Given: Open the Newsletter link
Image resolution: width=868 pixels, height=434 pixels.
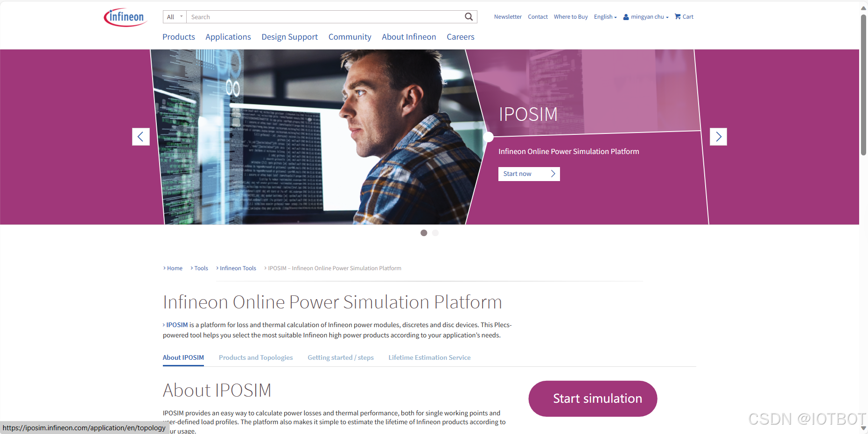Looking at the screenshot, I should click(x=508, y=17).
